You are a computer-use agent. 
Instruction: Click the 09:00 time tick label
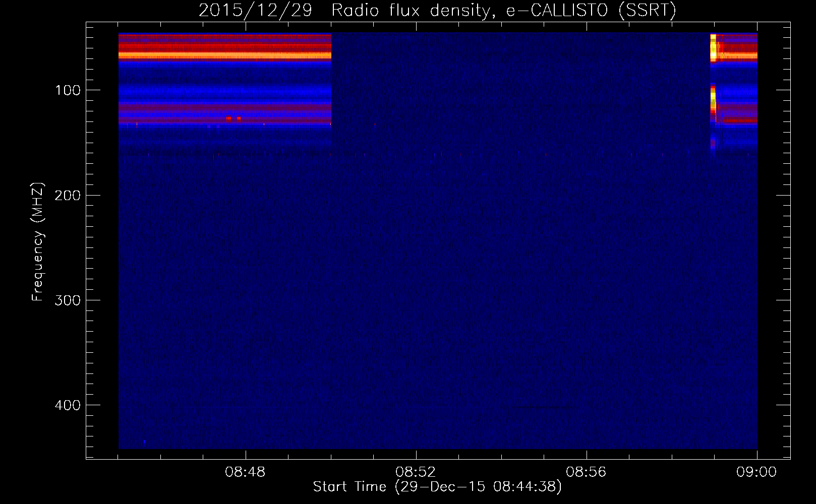pyautogui.click(x=756, y=472)
